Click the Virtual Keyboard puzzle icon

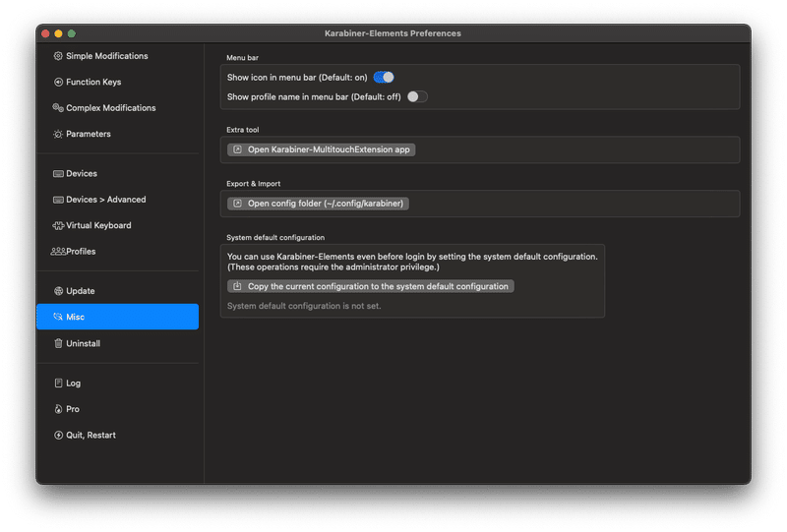[58, 225]
